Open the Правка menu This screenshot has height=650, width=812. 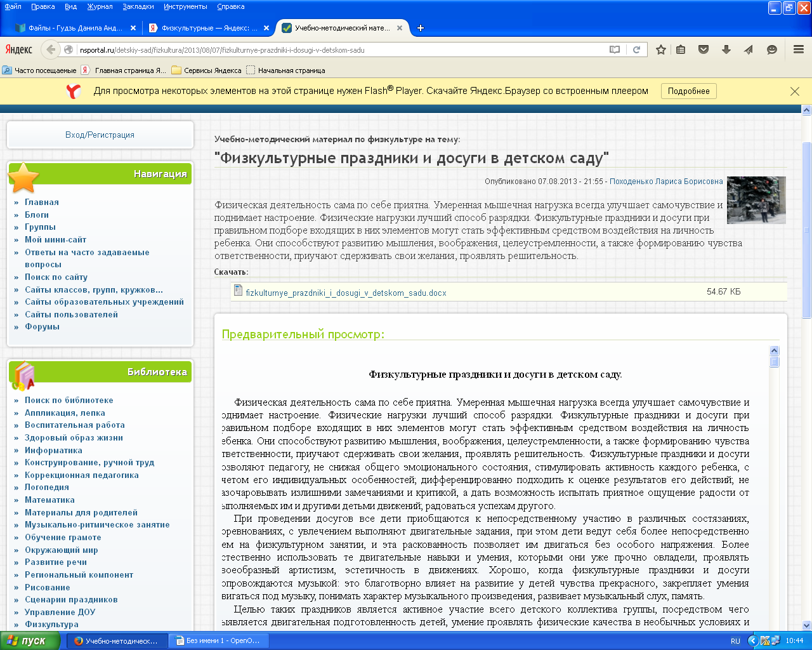(x=43, y=6)
